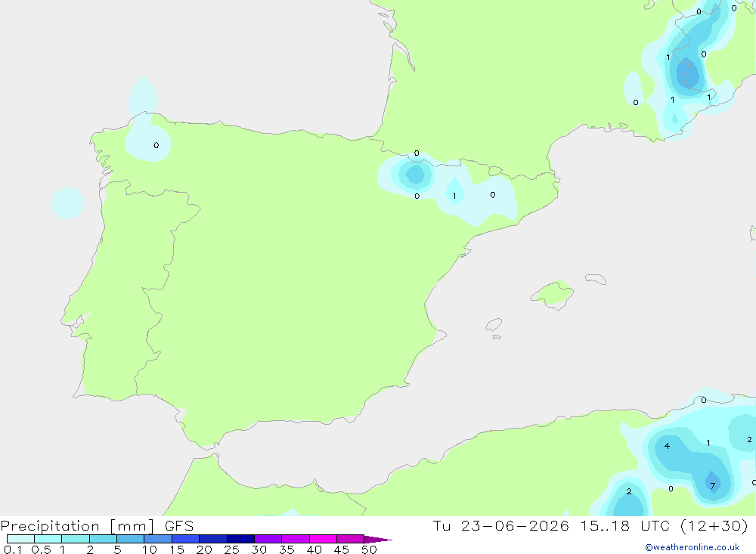Click the 5–10 mm legend color swatch
The height and width of the screenshot is (554, 756).
(x=131, y=539)
